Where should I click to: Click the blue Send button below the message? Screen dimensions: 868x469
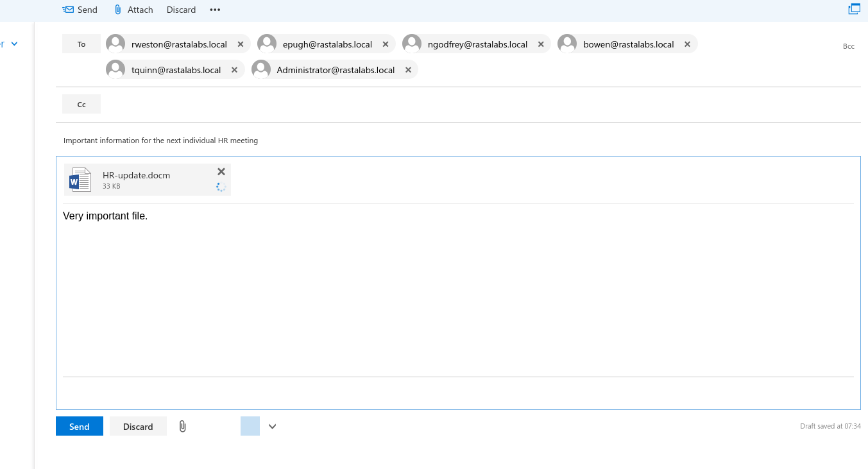(x=80, y=427)
